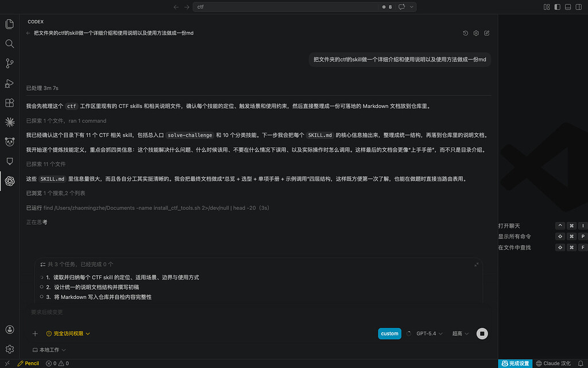Screen dimensions: 588x368
Task: Mark task 3 将 Markdown 写入仓库 circle
Action: pos(41,297)
